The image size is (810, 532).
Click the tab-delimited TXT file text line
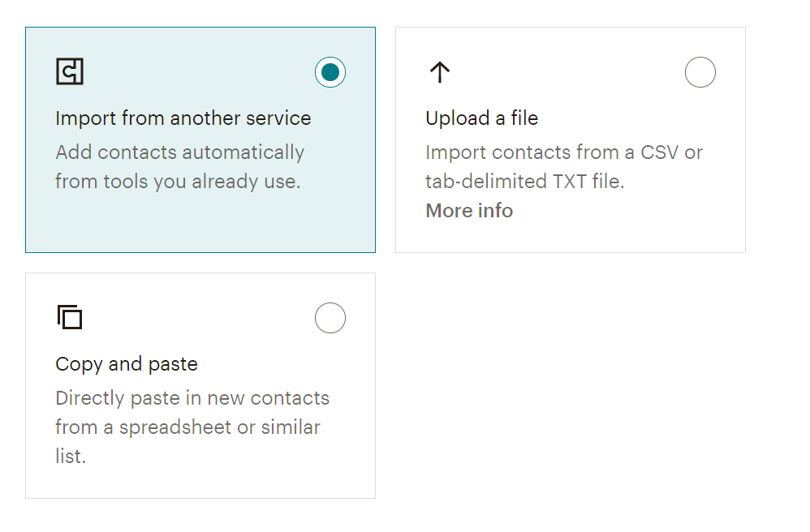(525, 182)
